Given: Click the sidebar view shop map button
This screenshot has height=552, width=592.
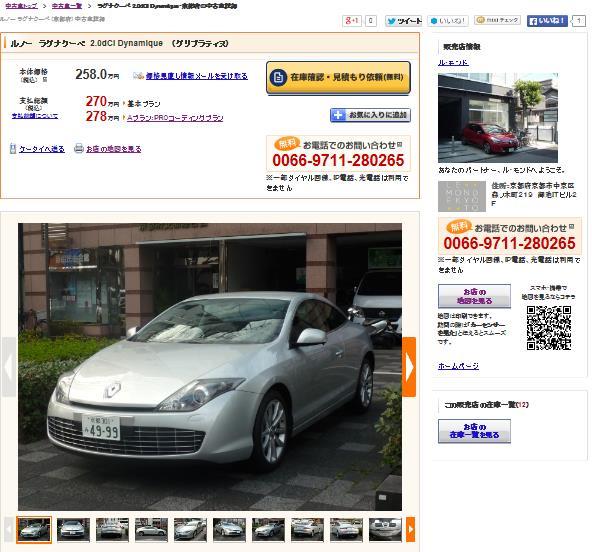Looking at the screenshot, I should [474, 296].
